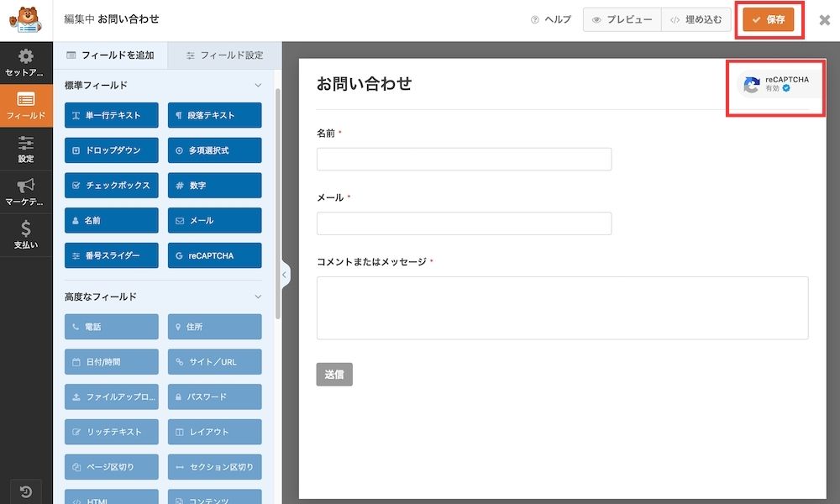The image size is (840, 504).
Task: Click the コメントまたはメッセージ textarea
Action: tap(563, 308)
